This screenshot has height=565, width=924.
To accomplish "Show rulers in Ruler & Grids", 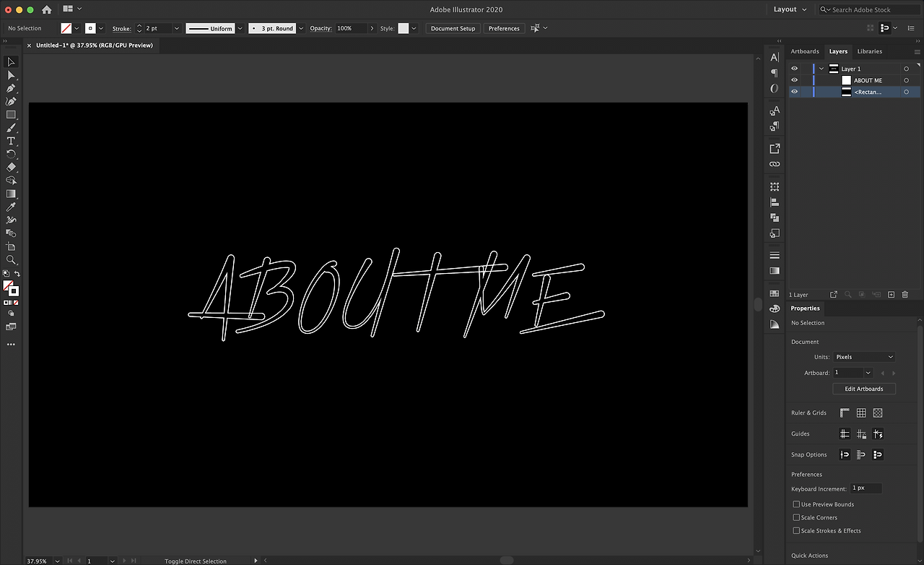I will (x=845, y=413).
